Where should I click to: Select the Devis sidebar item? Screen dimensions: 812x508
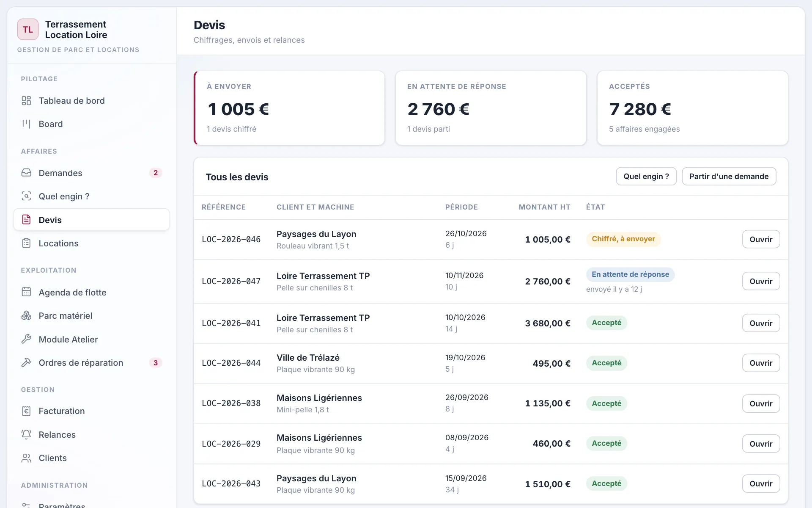click(x=92, y=220)
